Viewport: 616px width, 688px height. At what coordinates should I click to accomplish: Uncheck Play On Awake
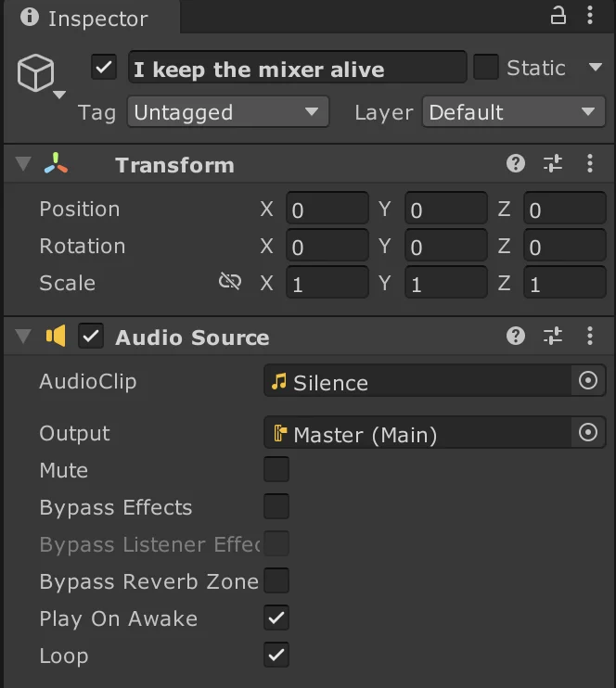pos(276,618)
